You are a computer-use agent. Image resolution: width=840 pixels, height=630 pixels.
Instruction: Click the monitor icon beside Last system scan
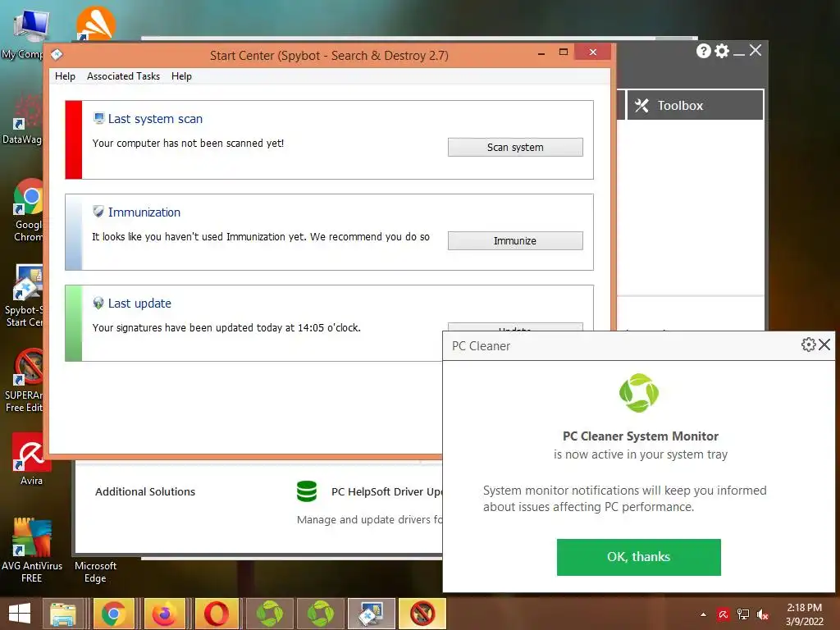tap(98, 118)
